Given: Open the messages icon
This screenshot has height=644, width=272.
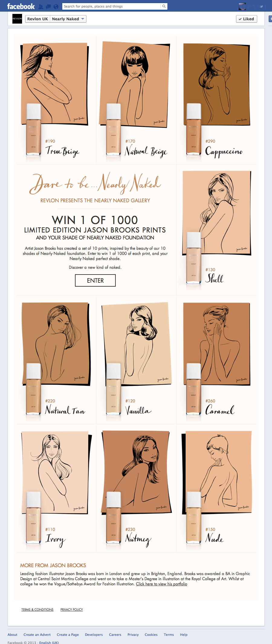Looking at the screenshot, I should [48, 6].
